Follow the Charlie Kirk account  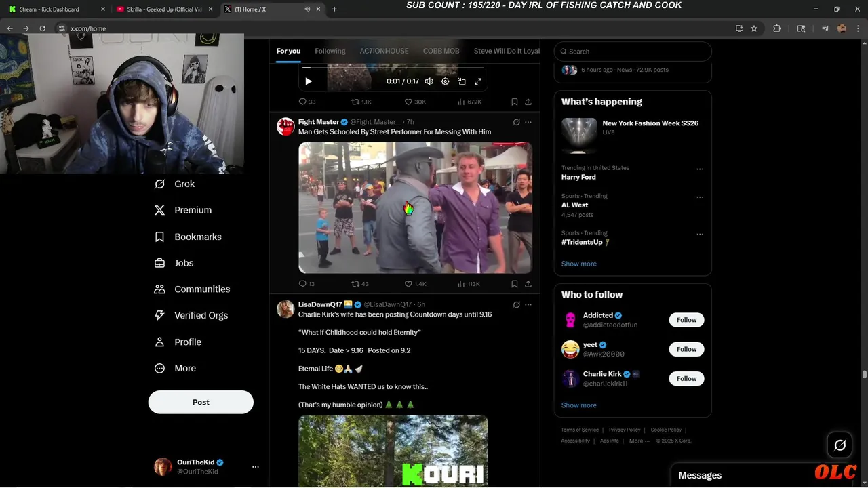[686, 378]
